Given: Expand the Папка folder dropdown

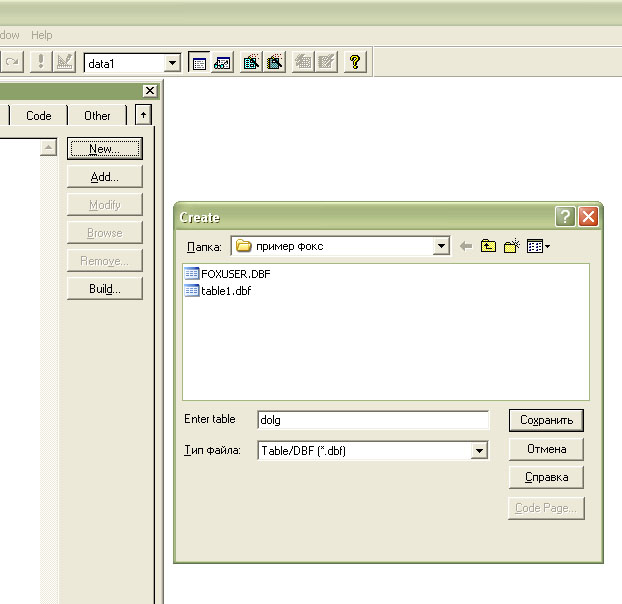Looking at the screenshot, I should (441, 246).
